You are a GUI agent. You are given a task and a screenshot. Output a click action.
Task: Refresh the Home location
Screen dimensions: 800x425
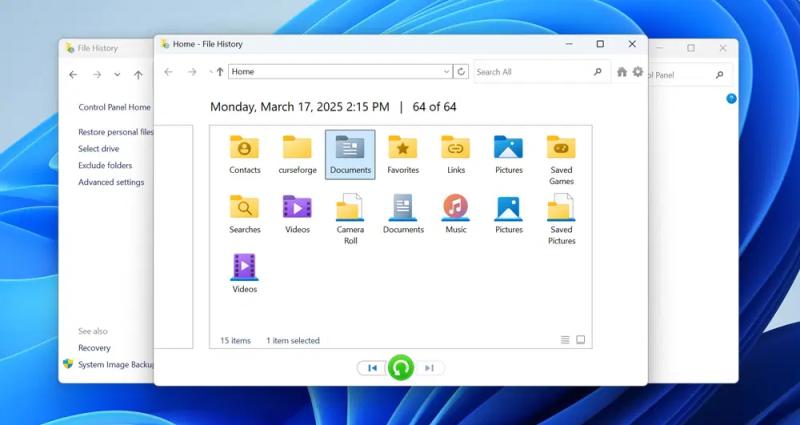(x=461, y=71)
